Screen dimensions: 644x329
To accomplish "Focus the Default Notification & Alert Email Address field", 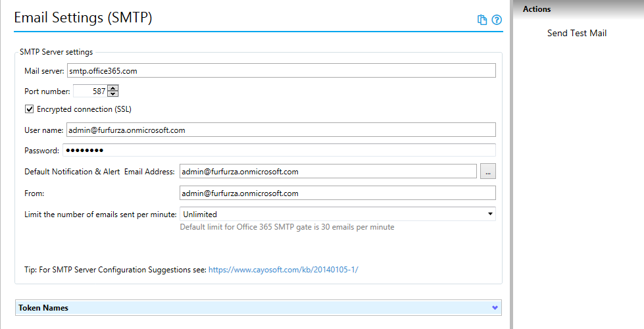I will [x=328, y=171].
